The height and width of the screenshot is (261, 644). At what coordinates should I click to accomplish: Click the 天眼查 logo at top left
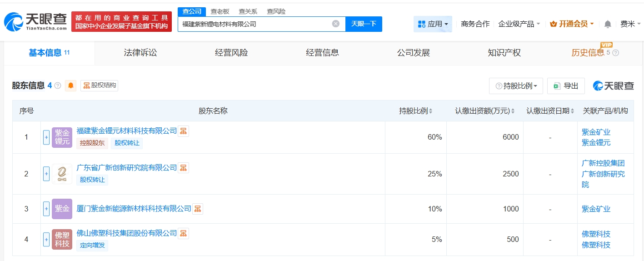[35, 21]
